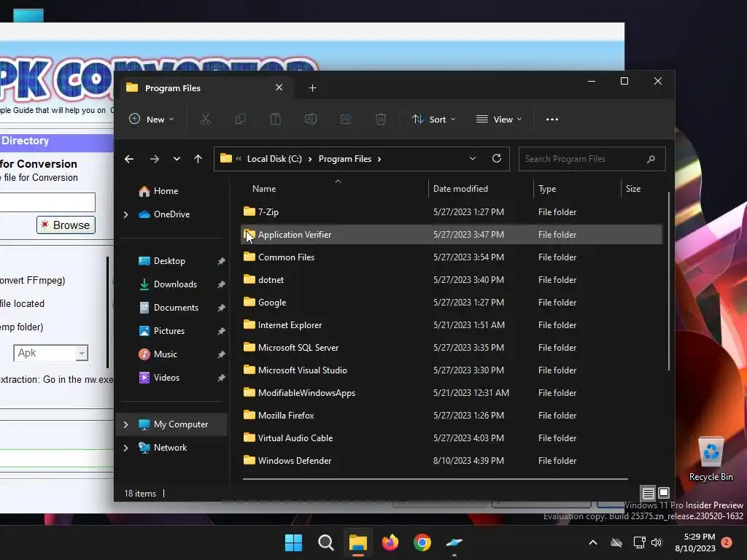747x560 pixels.
Task: Sort by the Type column header
Action: tap(547, 189)
